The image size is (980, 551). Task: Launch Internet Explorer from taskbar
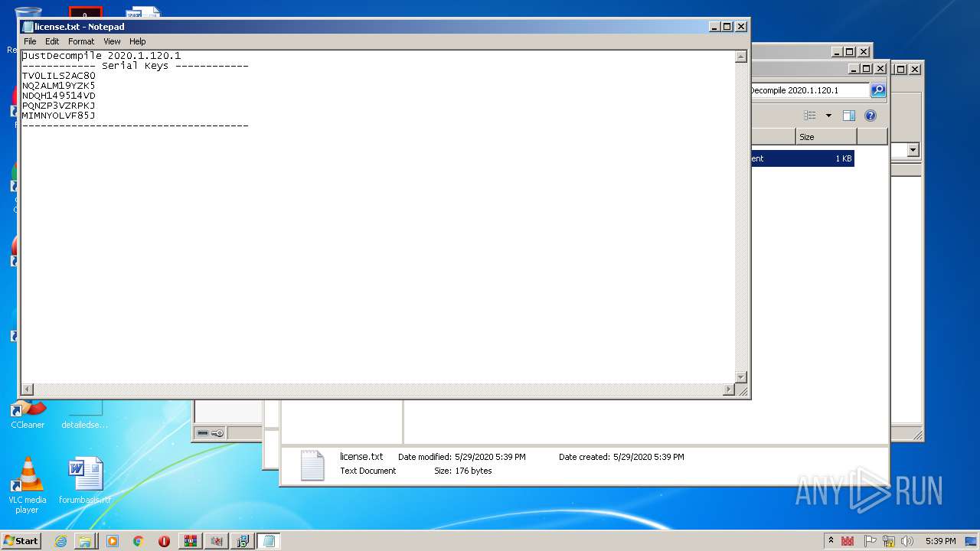coord(60,541)
